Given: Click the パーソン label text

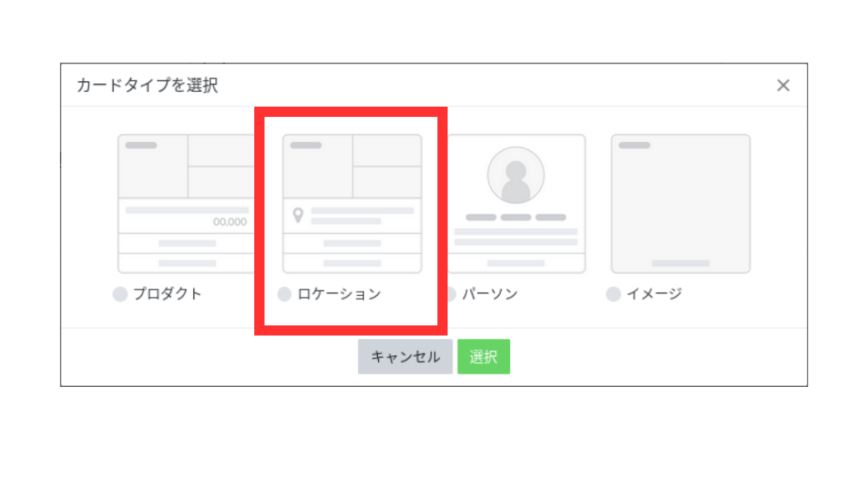Looking at the screenshot, I should pyautogui.click(x=490, y=294).
